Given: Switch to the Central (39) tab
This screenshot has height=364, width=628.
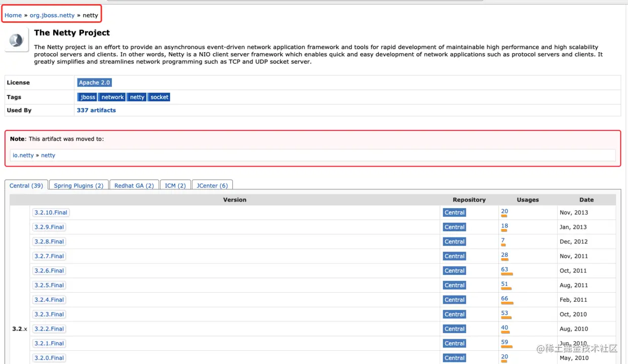Looking at the screenshot, I should (x=26, y=186).
